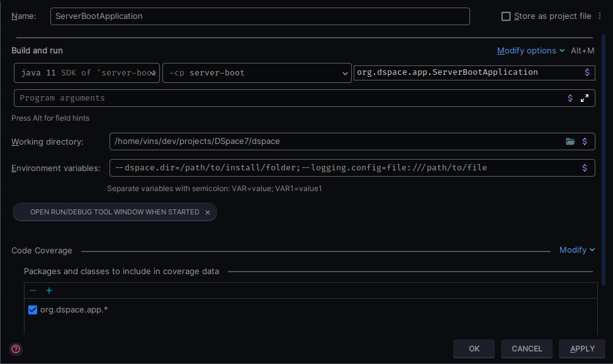The image size is (613, 364).
Task: Click the insert macro icon in main class field
Action: (587, 72)
